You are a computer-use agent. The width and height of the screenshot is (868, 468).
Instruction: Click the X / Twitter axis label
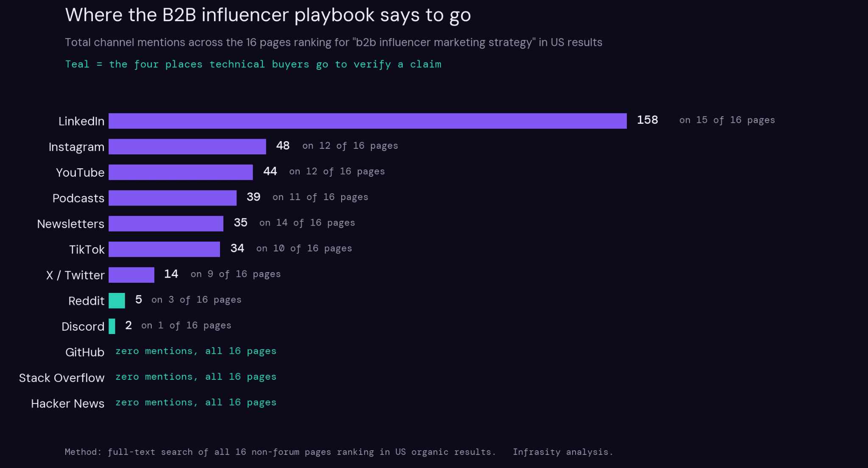[75, 276]
